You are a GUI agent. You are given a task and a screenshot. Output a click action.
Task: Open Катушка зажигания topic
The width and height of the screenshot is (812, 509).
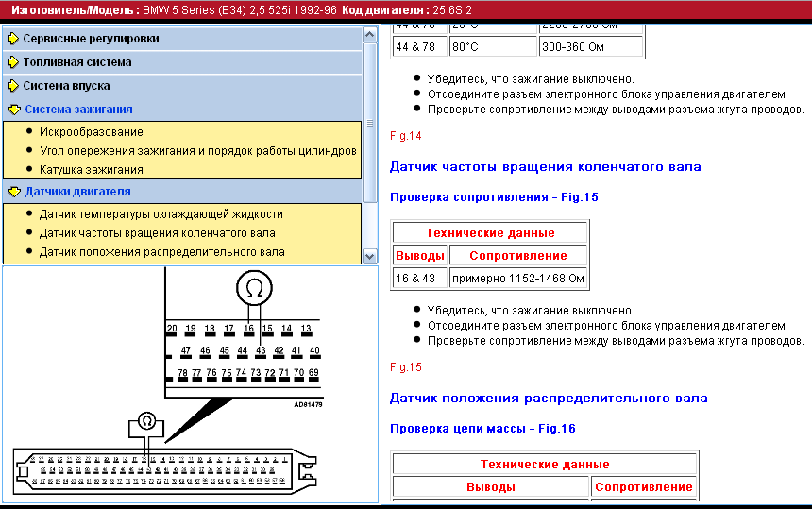[92, 170]
